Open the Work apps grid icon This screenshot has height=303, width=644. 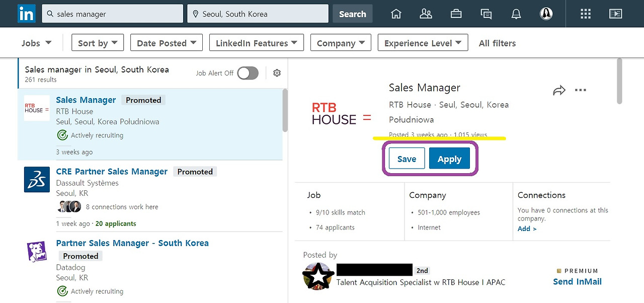[586, 14]
